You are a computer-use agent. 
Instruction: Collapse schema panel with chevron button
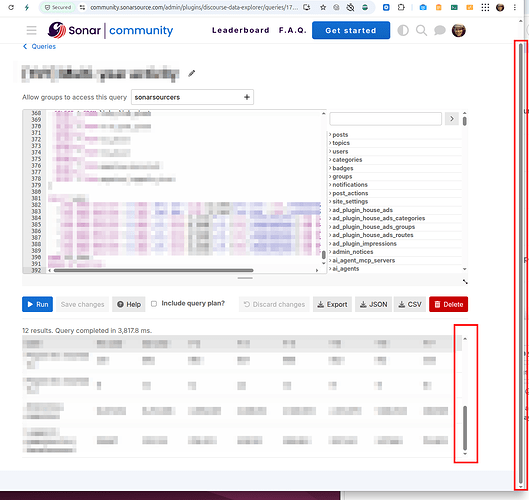click(x=452, y=119)
